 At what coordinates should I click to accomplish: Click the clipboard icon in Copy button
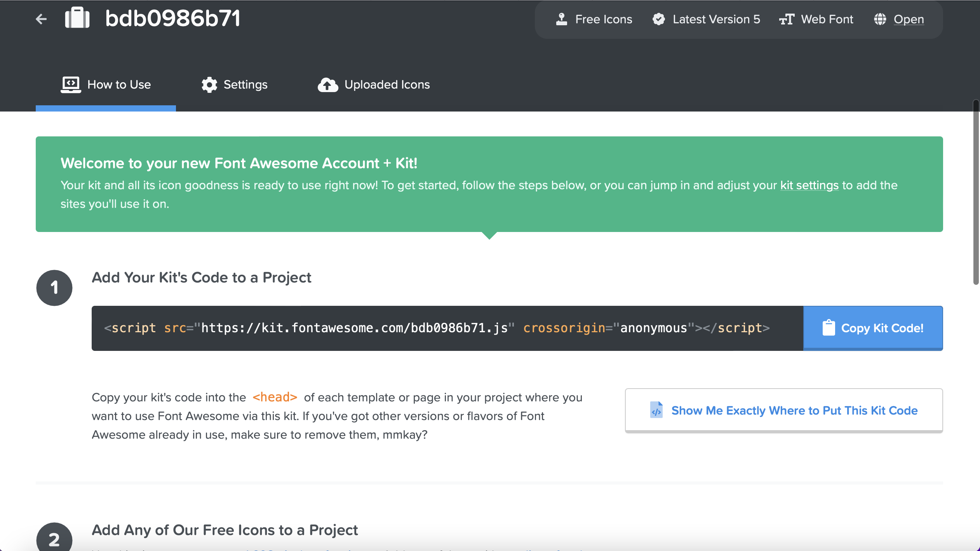click(x=829, y=328)
